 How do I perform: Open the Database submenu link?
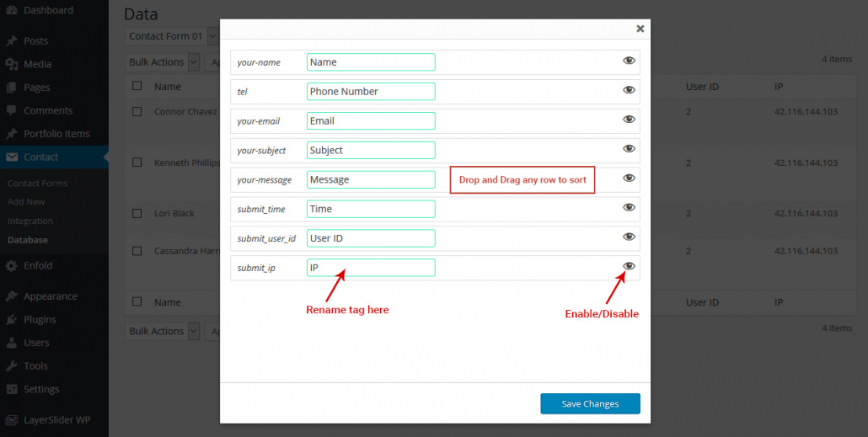click(x=28, y=240)
